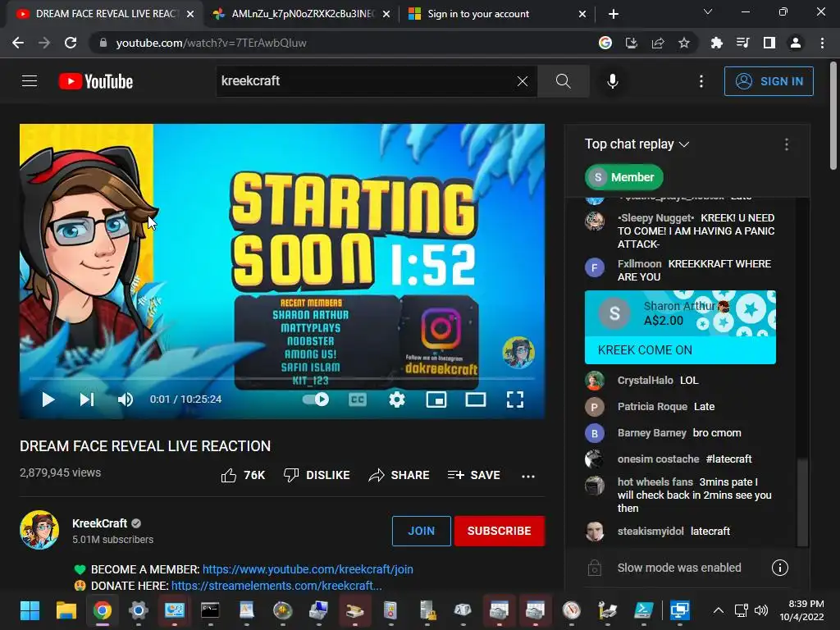Click the Google icon in address bar

pos(605,43)
